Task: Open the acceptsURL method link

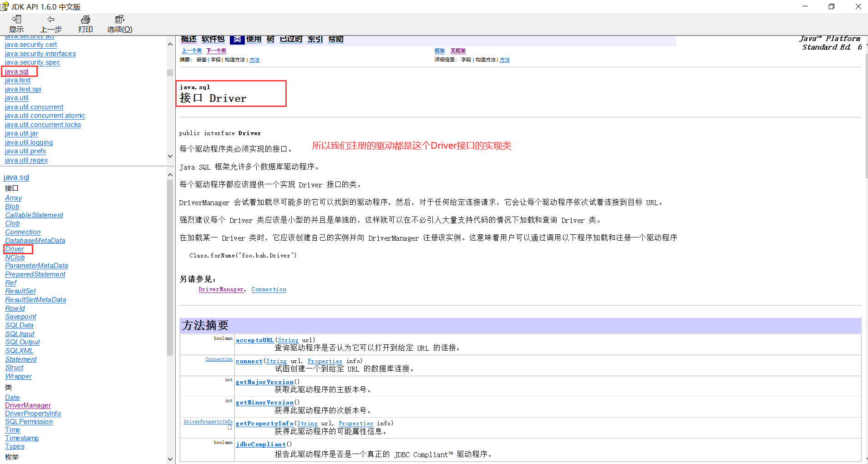Action: coord(254,340)
